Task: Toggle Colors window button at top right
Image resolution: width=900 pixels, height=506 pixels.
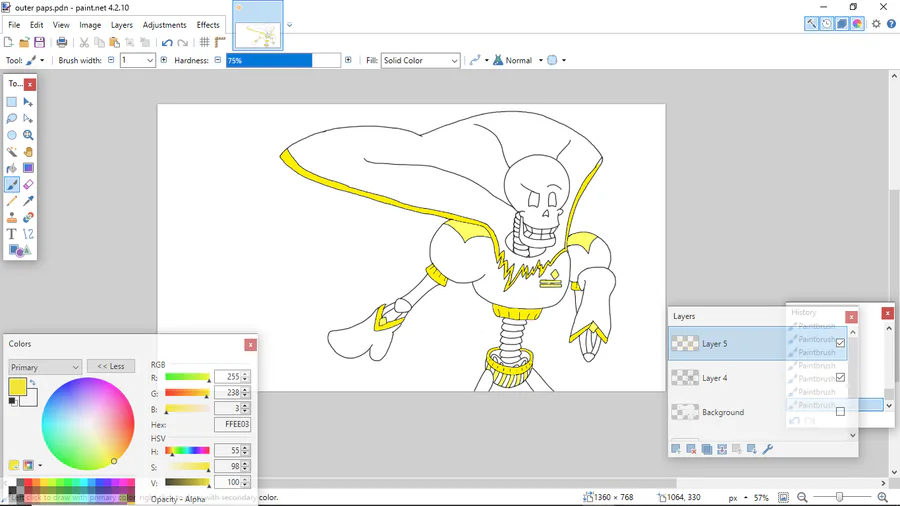Action: pos(857,24)
